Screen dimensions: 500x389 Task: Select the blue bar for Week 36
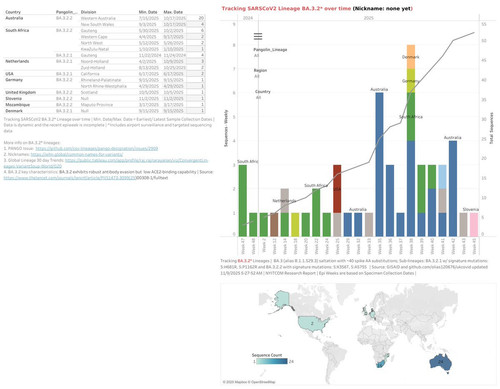(390, 201)
